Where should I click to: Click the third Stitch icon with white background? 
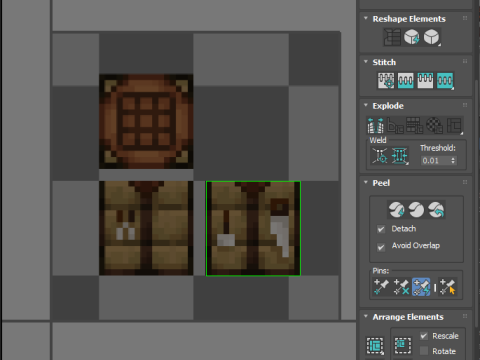coord(425,81)
